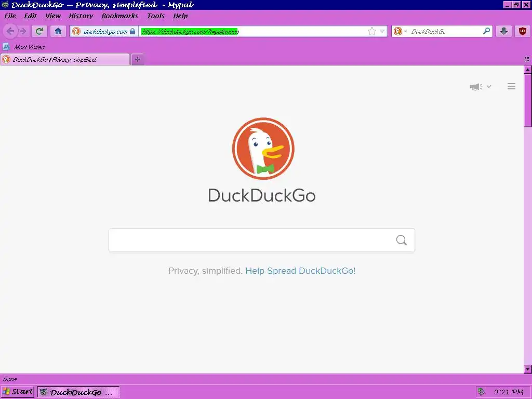Screen dimensions: 532x399
Task: Open the Help menu
Action: pyautogui.click(x=180, y=16)
